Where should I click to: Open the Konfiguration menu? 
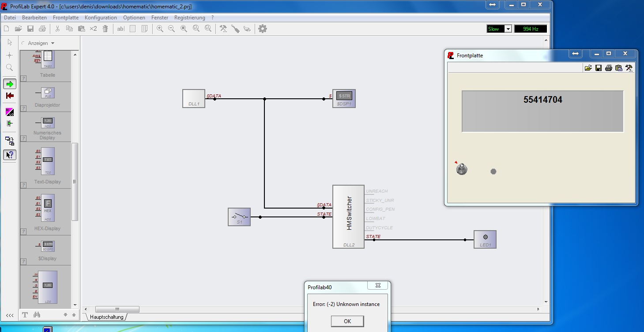101,18
